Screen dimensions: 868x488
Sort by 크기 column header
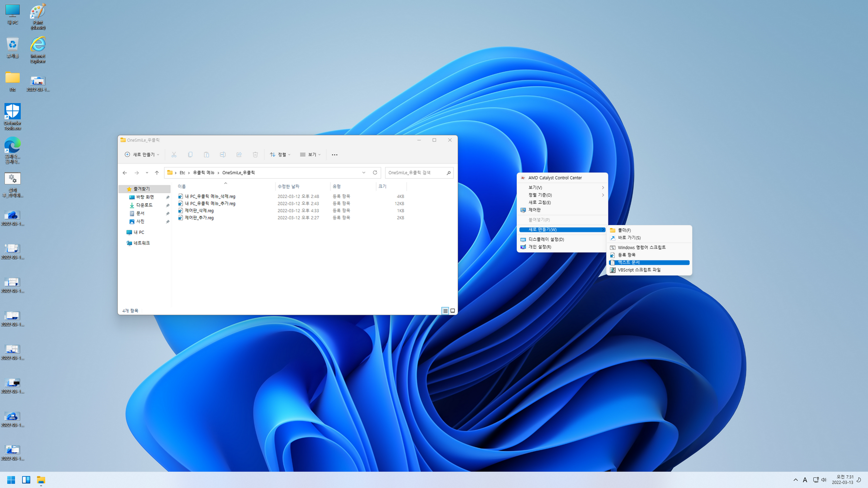(391, 186)
